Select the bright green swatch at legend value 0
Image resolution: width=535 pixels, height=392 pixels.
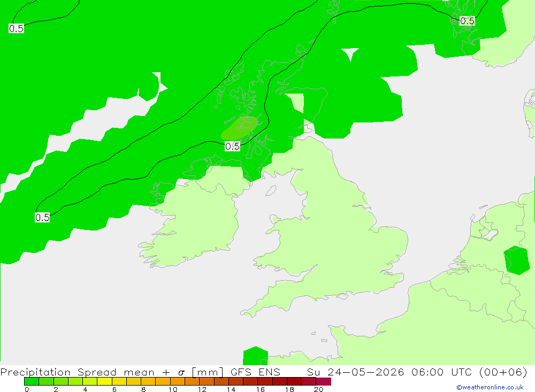pos(32,381)
